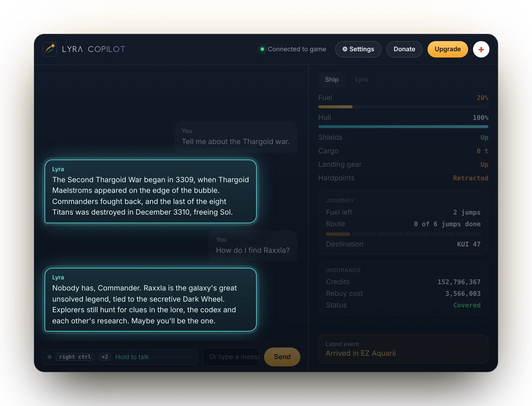The image size is (532, 406).
Task: Click the Fuel left '2 jumps' value
Action: click(x=467, y=212)
